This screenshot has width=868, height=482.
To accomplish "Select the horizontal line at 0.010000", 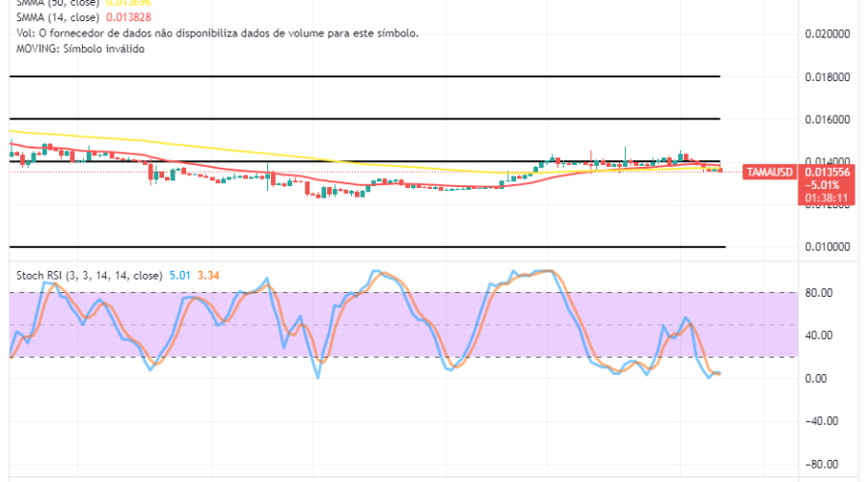I will [x=367, y=247].
